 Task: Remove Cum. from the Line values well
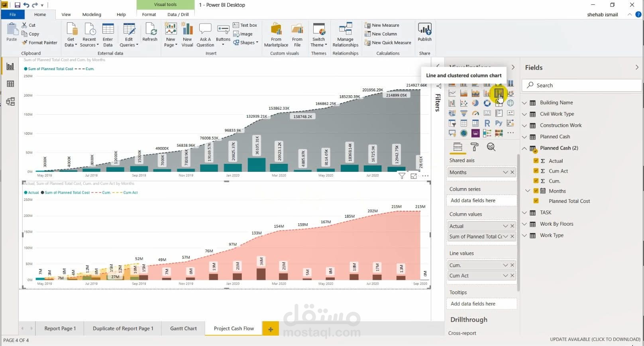[512, 265]
